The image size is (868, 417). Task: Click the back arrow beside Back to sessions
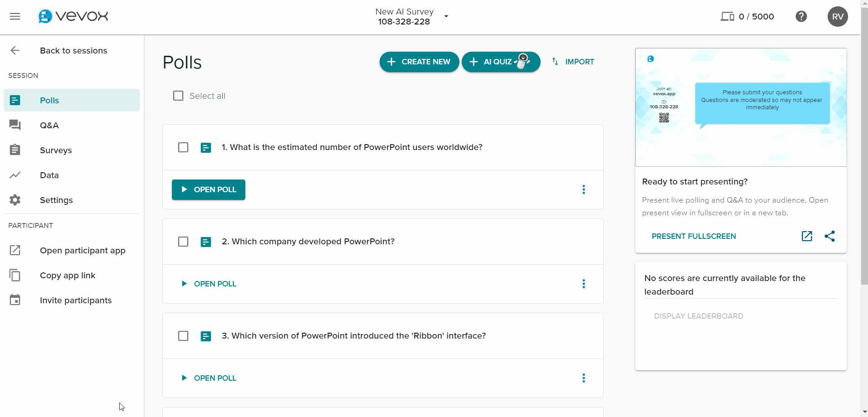point(15,50)
